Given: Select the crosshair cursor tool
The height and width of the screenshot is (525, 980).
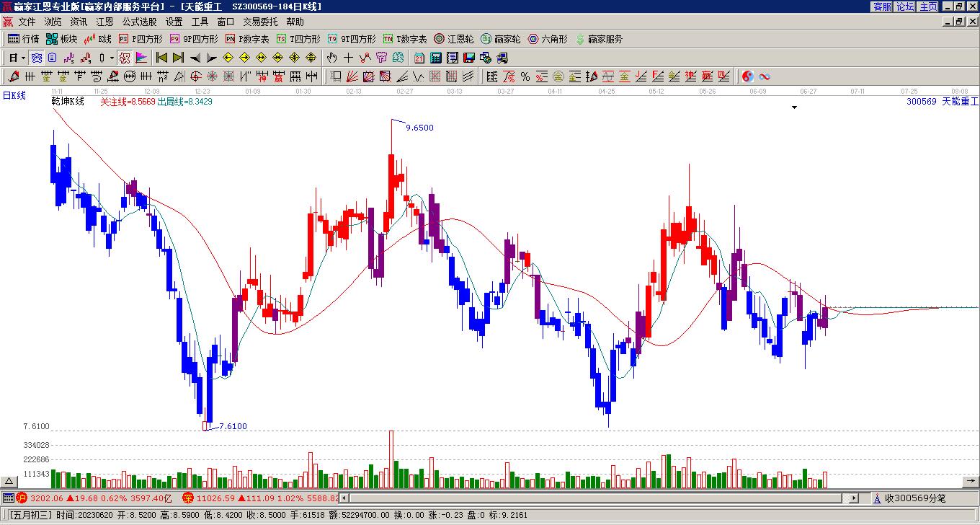Looking at the screenshot, I should pyautogui.click(x=348, y=58).
